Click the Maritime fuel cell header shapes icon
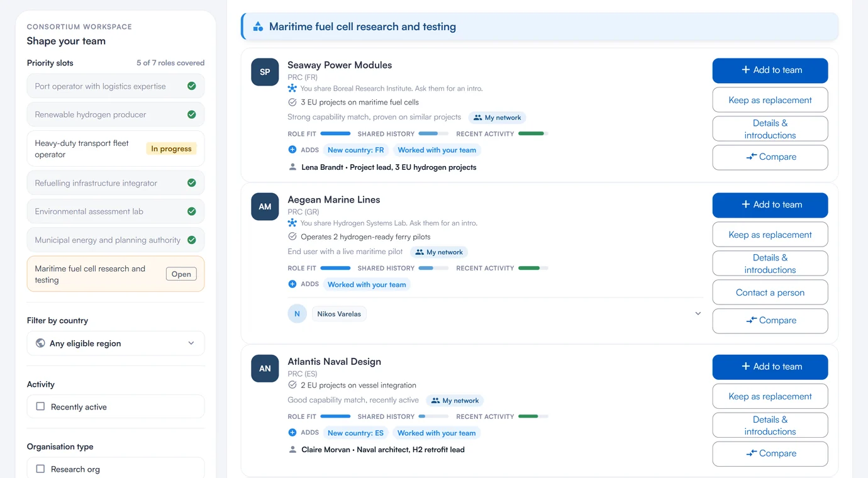 click(258, 26)
